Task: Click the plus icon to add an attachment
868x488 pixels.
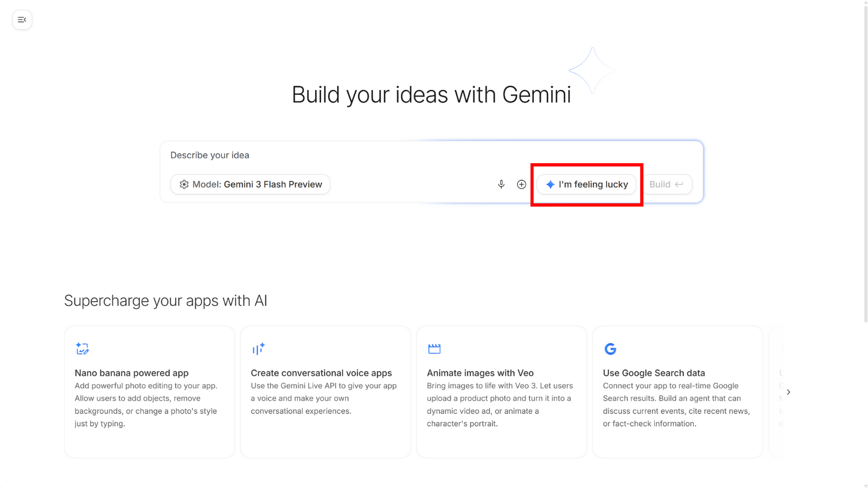Action: point(521,184)
